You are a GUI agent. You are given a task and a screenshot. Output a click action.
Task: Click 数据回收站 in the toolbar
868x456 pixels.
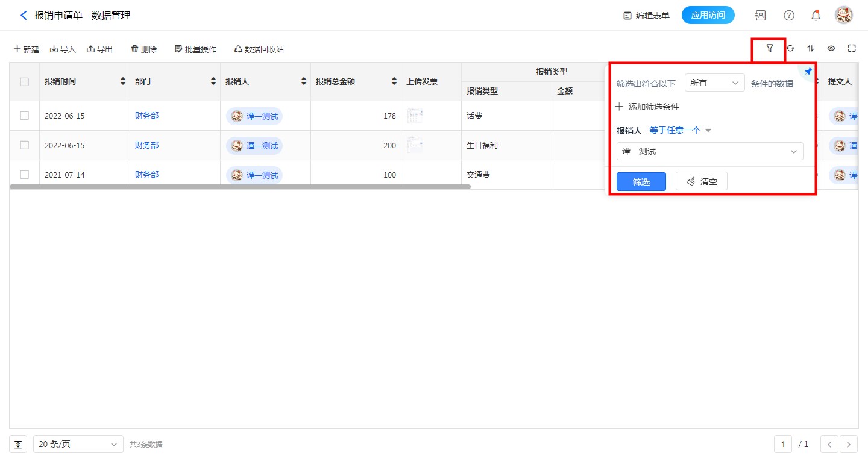(259, 49)
